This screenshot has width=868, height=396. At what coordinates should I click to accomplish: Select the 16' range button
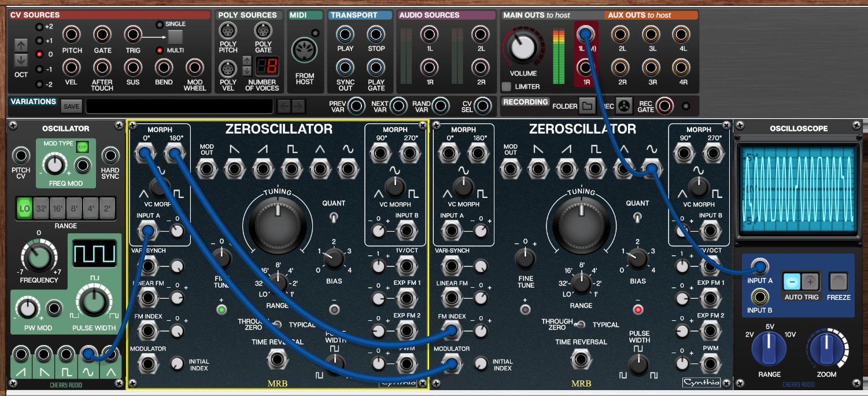point(58,208)
